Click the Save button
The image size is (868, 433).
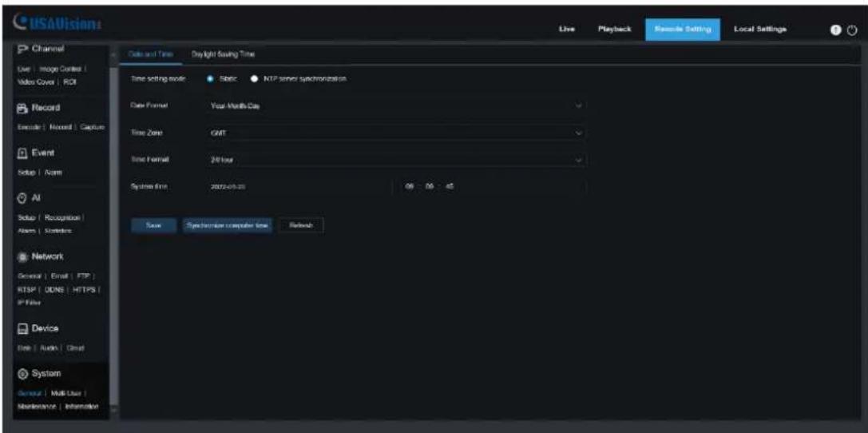tap(153, 226)
